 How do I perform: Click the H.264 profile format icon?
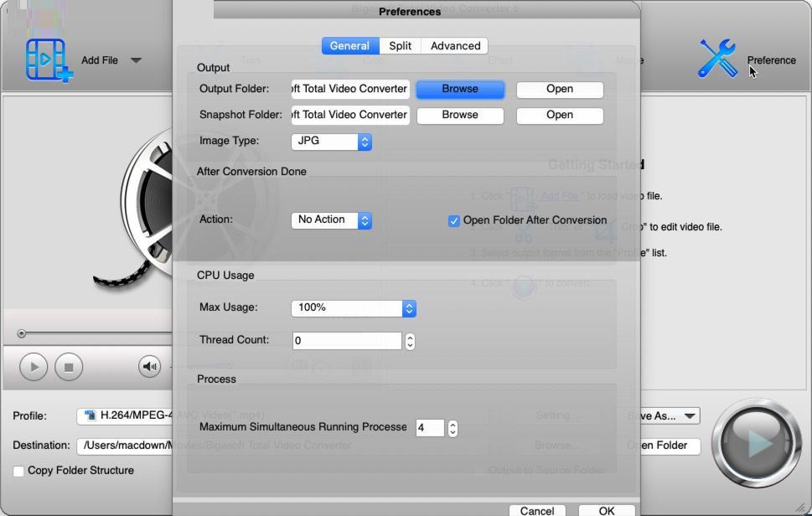click(91, 415)
